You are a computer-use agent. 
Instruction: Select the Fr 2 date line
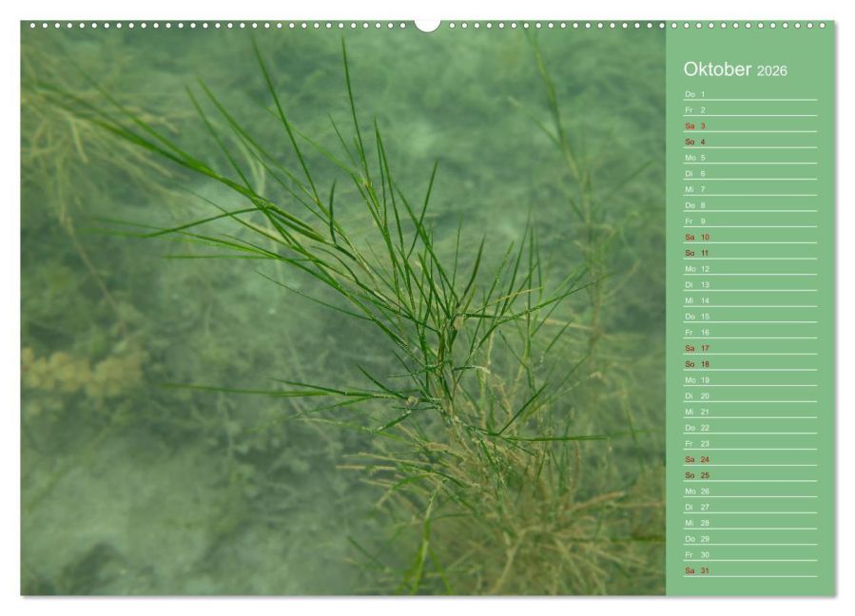(x=750, y=110)
